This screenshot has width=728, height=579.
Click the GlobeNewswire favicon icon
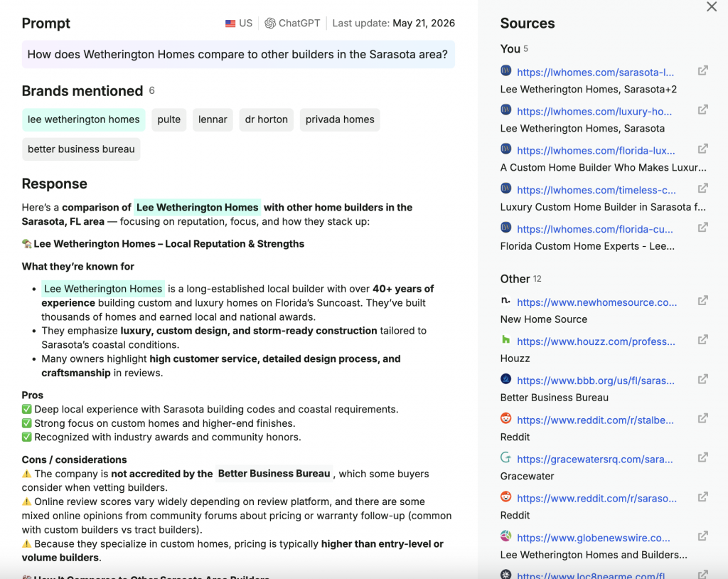pyautogui.click(x=505, y=536)
